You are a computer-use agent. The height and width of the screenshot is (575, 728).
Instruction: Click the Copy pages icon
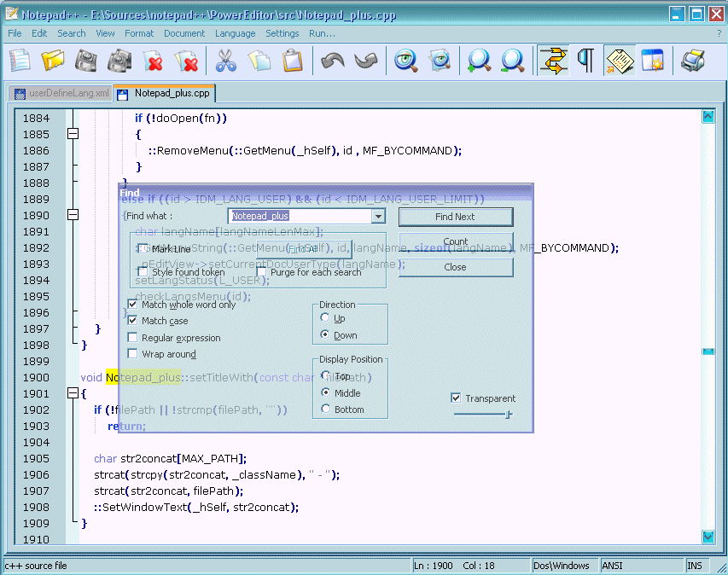(x=259, y=61)
